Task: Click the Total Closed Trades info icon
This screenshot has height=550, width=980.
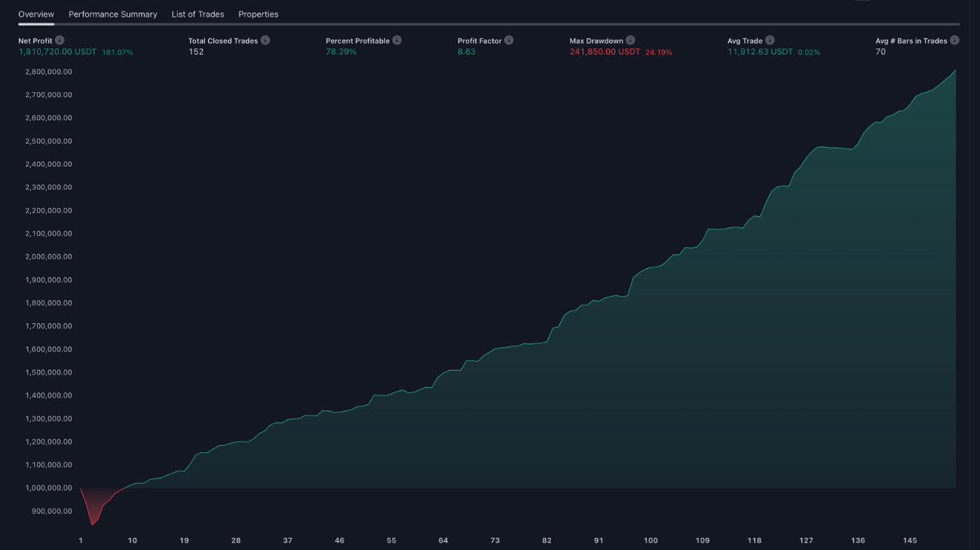Action: pos(265,41)
